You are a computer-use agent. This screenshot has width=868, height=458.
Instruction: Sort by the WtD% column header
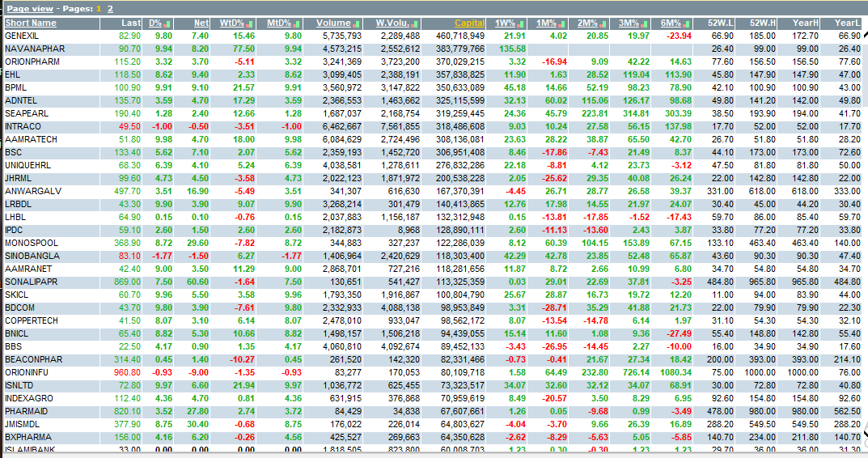coord(232,23)
